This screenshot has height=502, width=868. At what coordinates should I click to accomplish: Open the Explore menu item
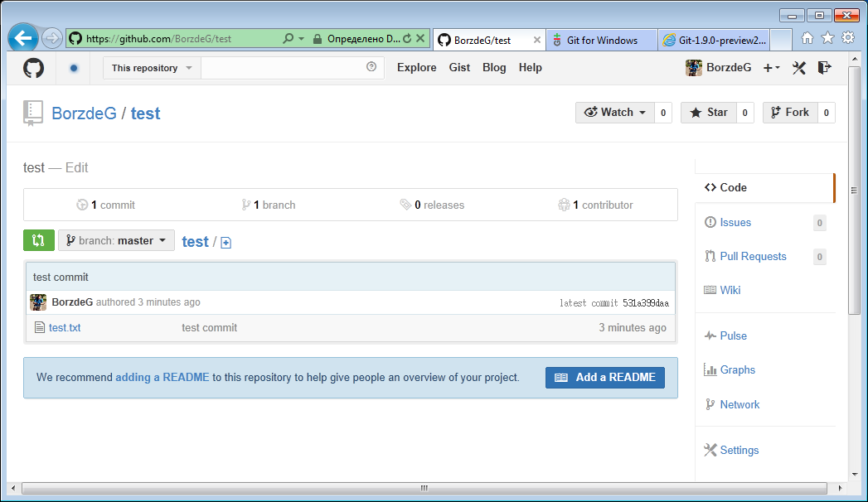pos(417,67)
